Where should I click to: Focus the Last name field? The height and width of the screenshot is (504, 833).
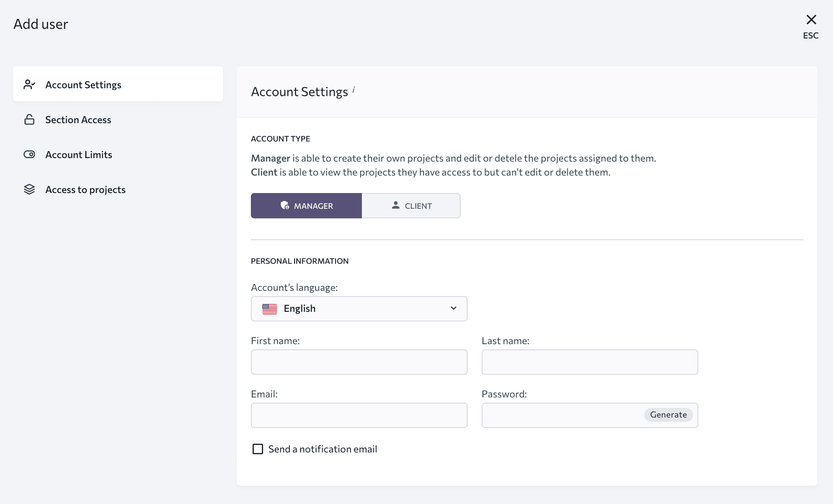coord(590,362)
